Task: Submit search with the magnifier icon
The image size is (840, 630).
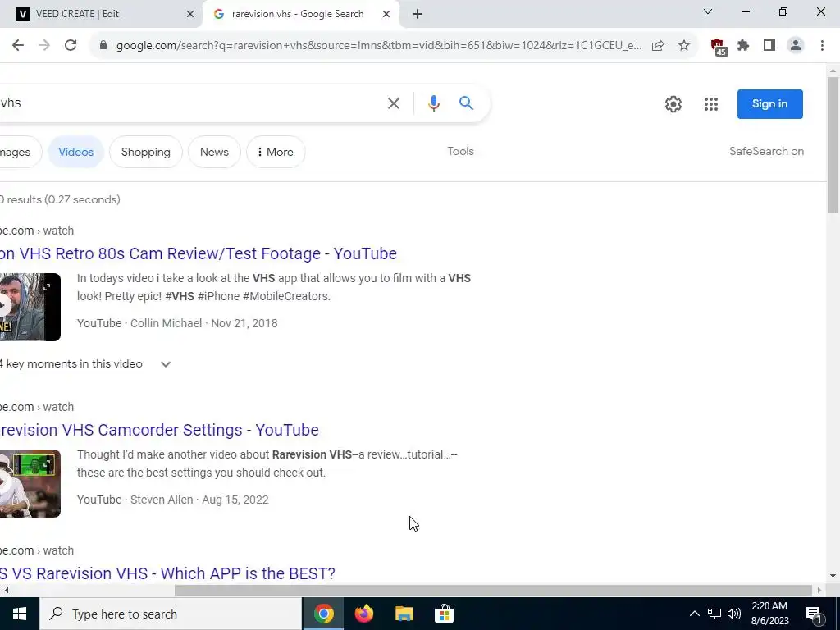Action: pos(466,103)
